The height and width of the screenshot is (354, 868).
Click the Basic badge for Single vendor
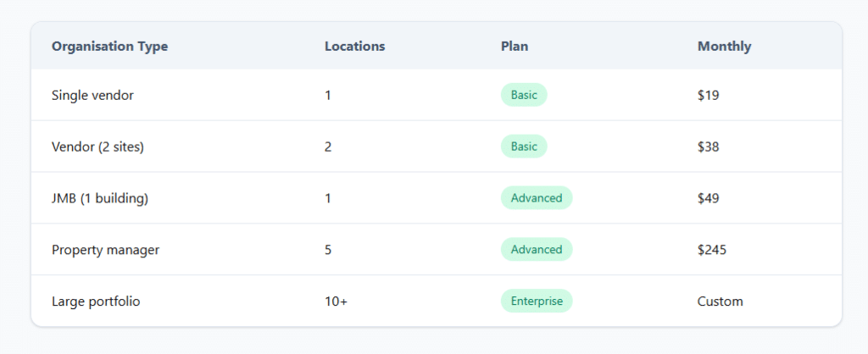524,95
